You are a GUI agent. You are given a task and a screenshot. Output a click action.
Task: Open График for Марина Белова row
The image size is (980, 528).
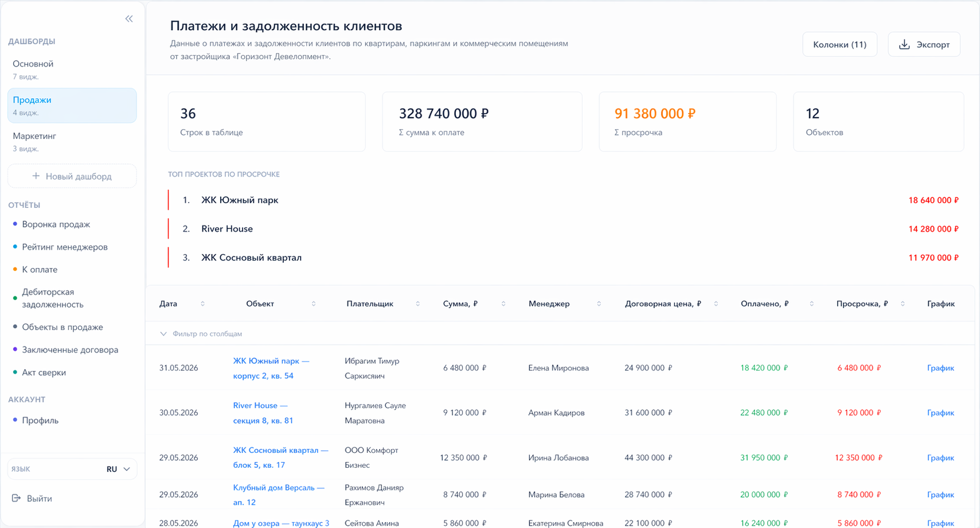[x=940, y=494]
